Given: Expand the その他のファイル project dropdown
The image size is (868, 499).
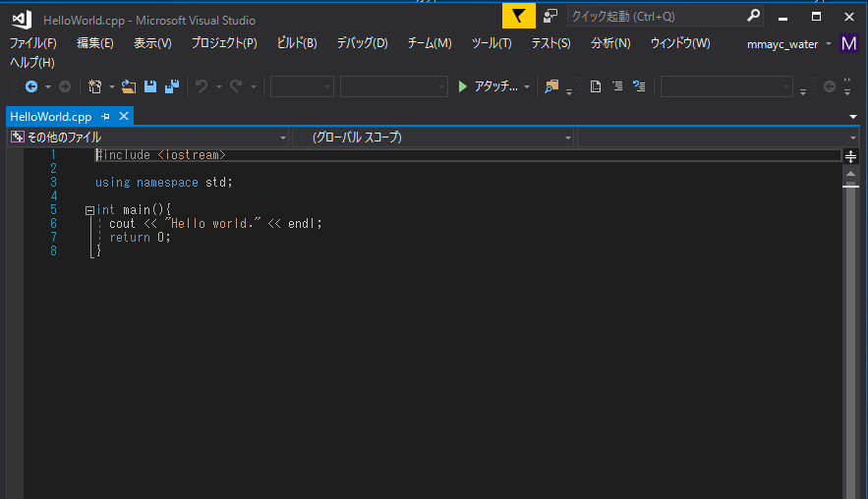Looking at the screenshot, I should 147,138.
